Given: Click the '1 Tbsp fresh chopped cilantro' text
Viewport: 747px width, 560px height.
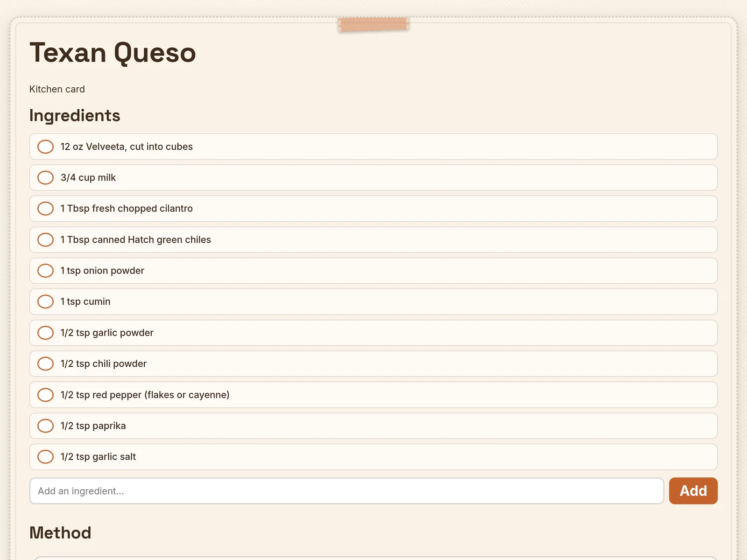Looking at the screenshot, I should point(127,209).
